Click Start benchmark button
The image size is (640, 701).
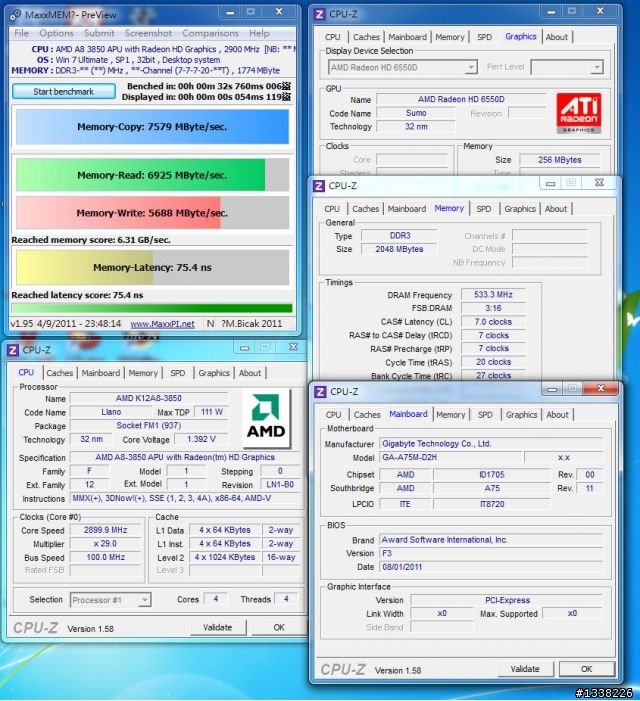(x=63, y=91)
